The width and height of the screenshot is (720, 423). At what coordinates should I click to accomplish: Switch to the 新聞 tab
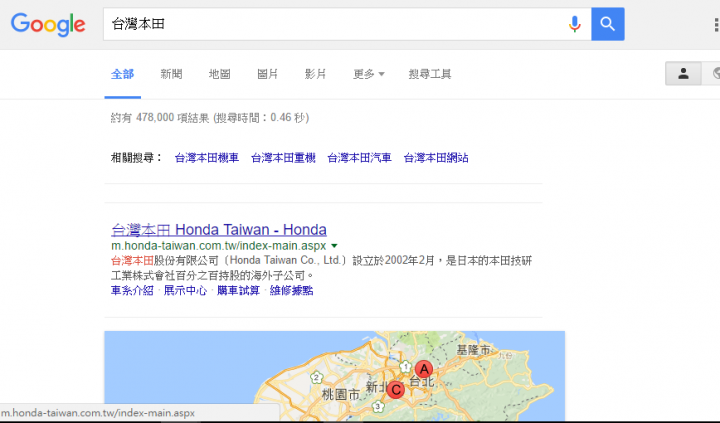[171, 74]
